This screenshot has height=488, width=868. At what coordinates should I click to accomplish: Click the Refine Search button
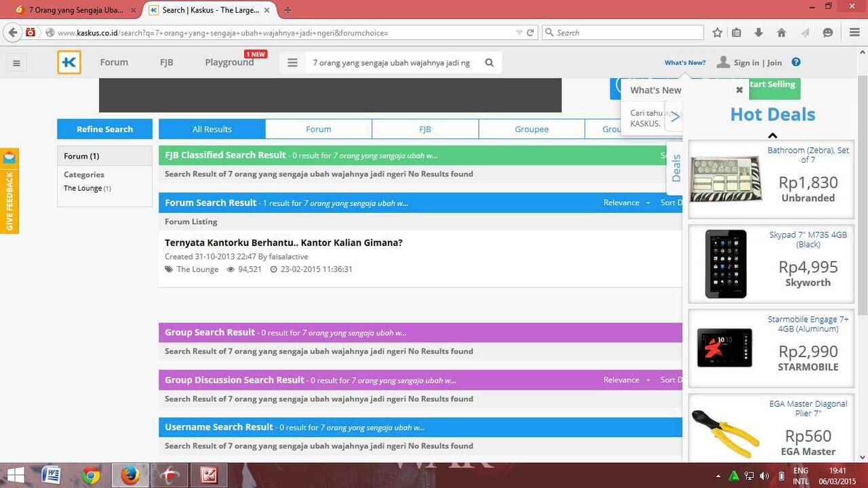point(104,129)
